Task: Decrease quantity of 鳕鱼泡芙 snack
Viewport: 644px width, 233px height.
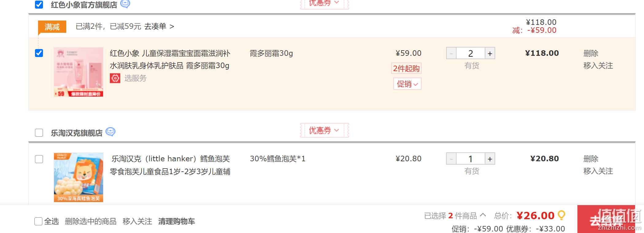Action: (451, 159)
